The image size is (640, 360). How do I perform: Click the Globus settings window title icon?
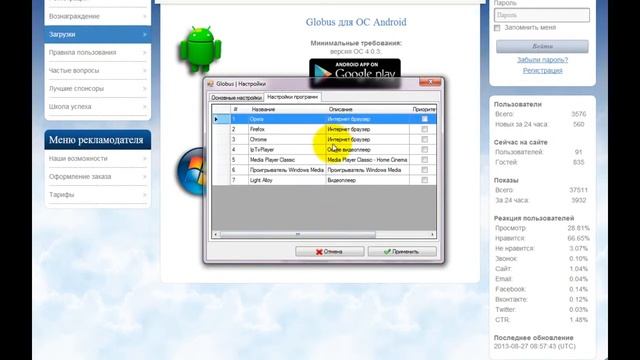click(211, 84)
